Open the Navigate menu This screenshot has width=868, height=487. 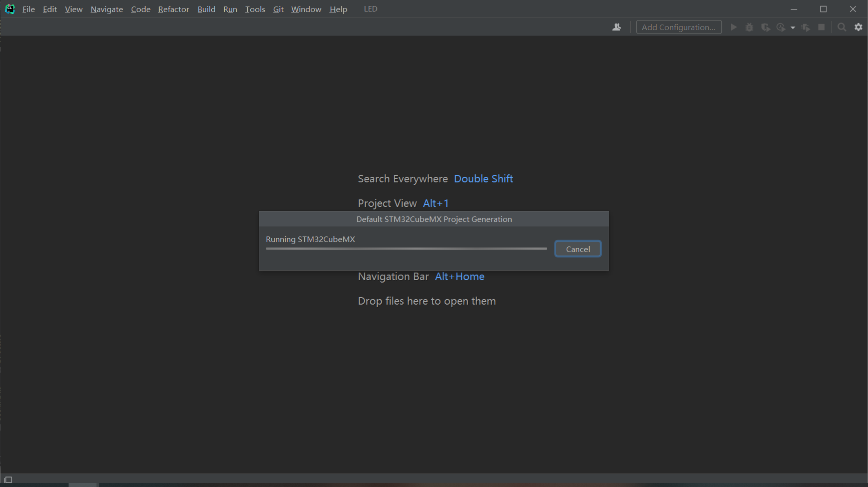tap(107, 9)
